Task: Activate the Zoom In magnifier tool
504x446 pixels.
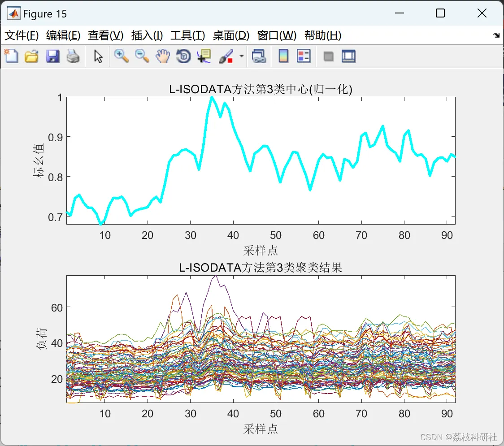Action: 121,56
